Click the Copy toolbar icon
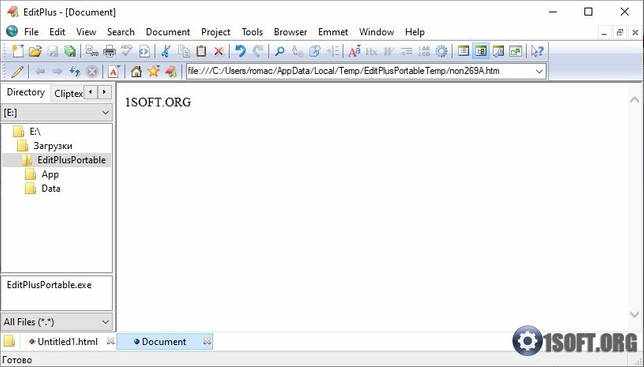 coord(184,51)
